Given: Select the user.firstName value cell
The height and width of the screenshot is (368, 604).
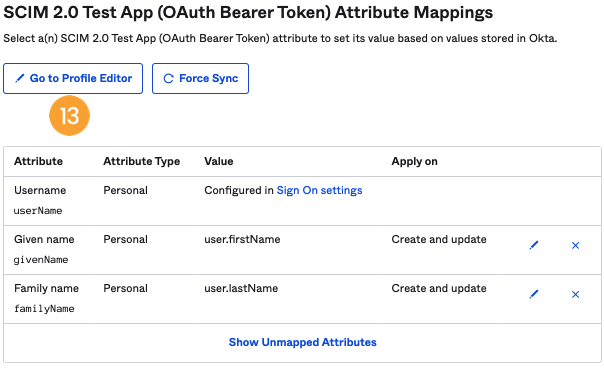Looking at the screenshot, I should pos(242,239).
